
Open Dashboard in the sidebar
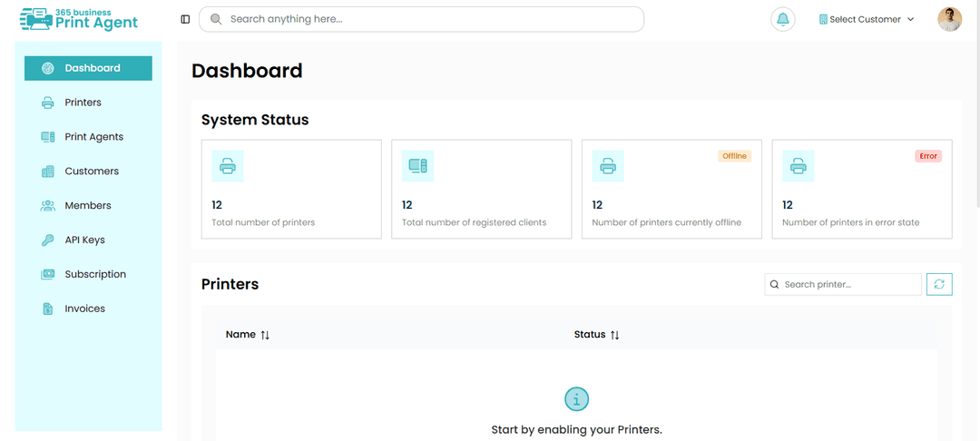click(88, 68)
